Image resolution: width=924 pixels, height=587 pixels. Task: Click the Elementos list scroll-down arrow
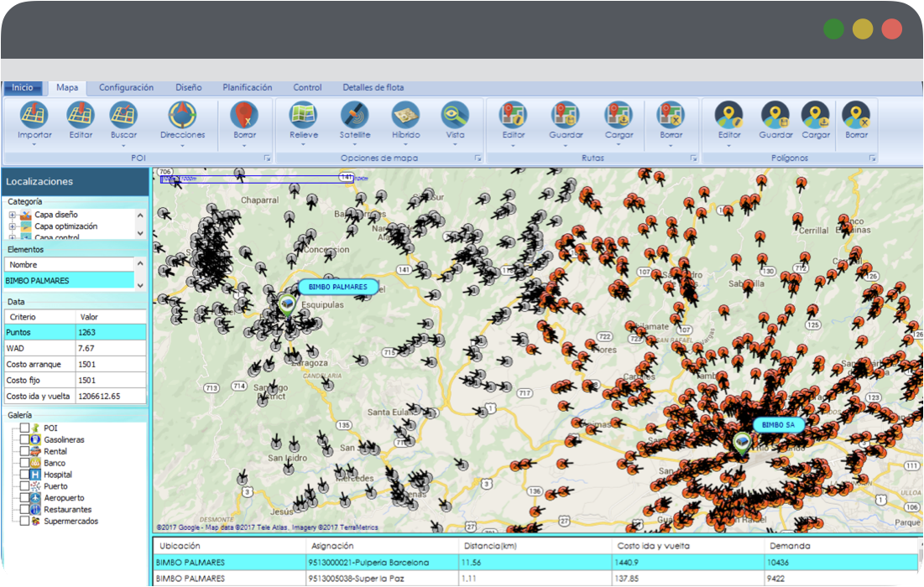tap(140, 285)
